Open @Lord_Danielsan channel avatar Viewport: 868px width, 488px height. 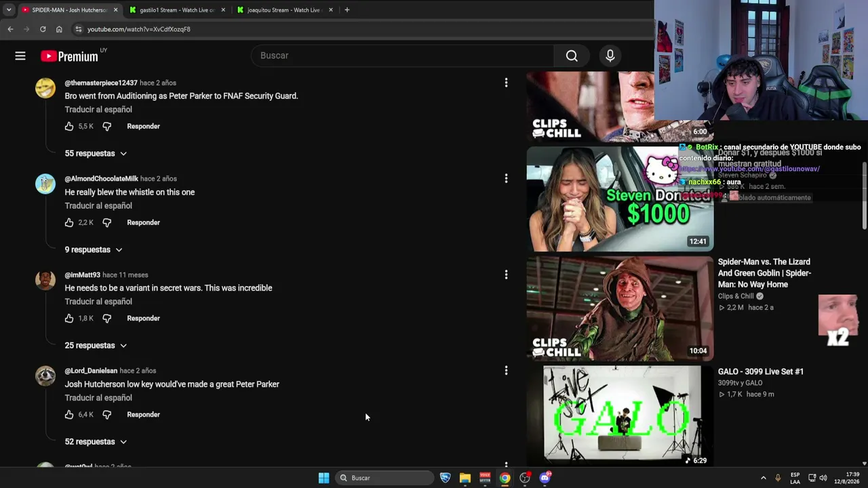coord(45,376)
